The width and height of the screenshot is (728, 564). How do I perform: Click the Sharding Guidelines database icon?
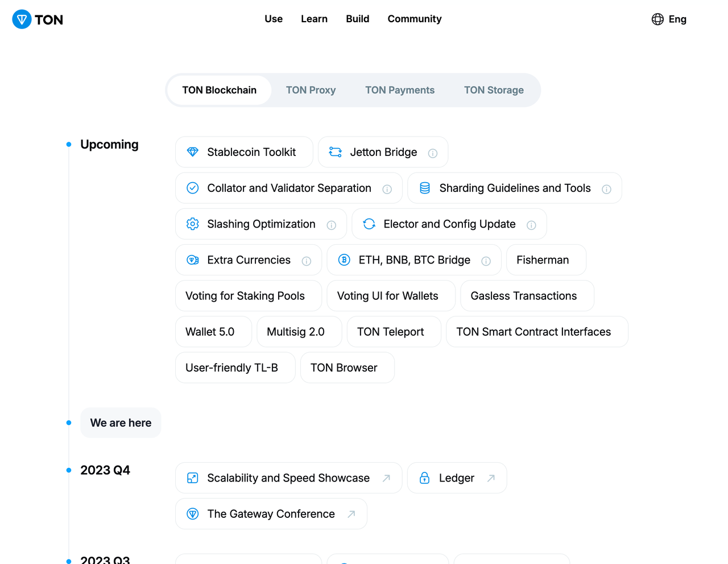tap(425, 188)
